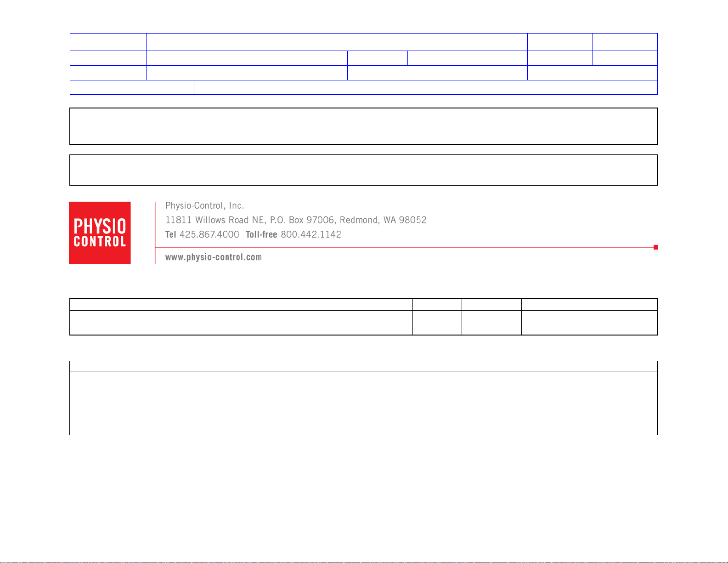728x563 pixels.
Task: Click the red Physio Control logo
Action: (x=100, y=233)
